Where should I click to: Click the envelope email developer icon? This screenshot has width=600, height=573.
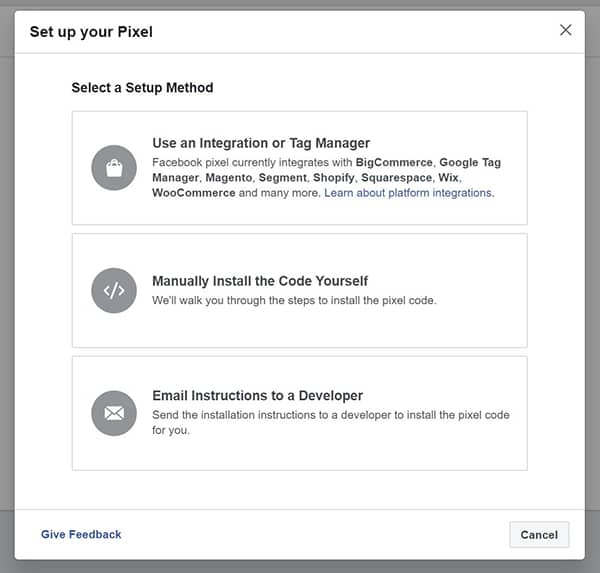pos(114,413)
